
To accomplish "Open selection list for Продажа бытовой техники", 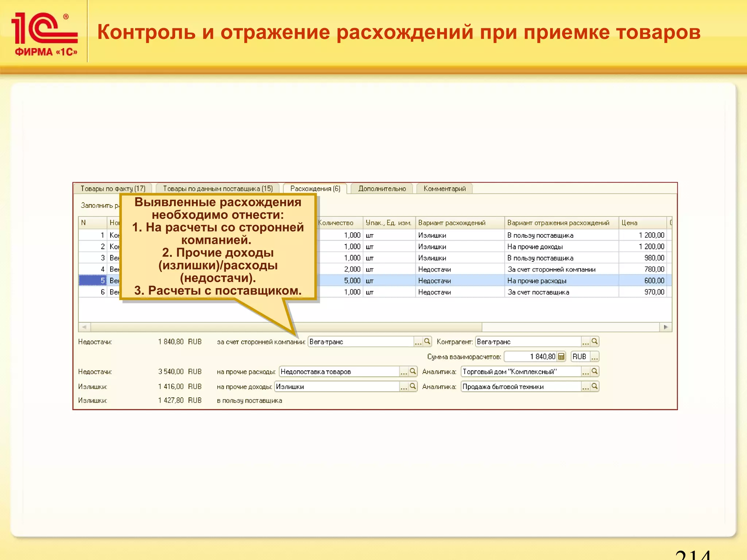I will point(585,386).
